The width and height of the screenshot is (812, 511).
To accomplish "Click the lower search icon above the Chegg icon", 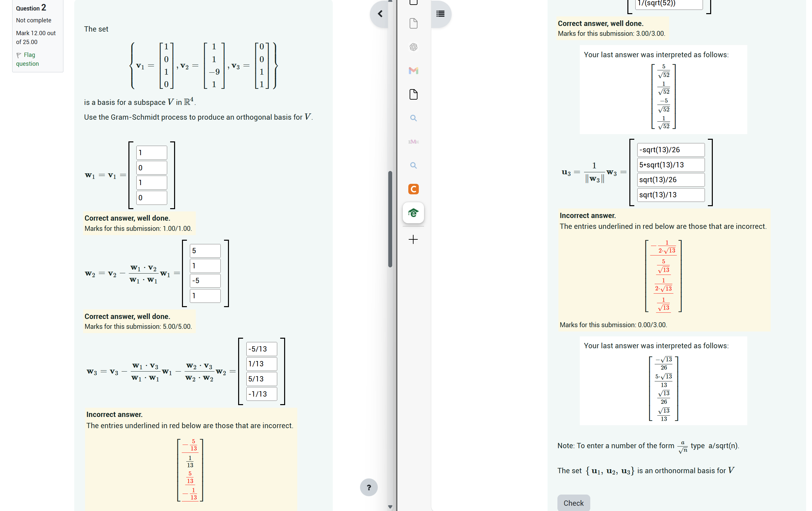I will (x=414, y=165).
